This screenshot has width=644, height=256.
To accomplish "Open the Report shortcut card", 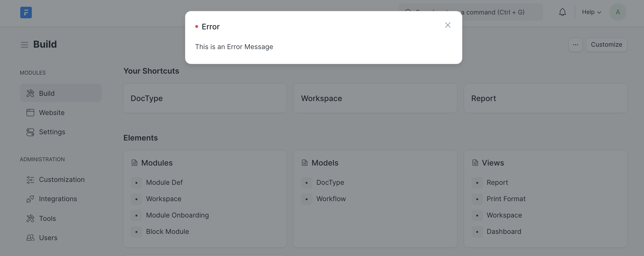I will [x=545, y=98].
